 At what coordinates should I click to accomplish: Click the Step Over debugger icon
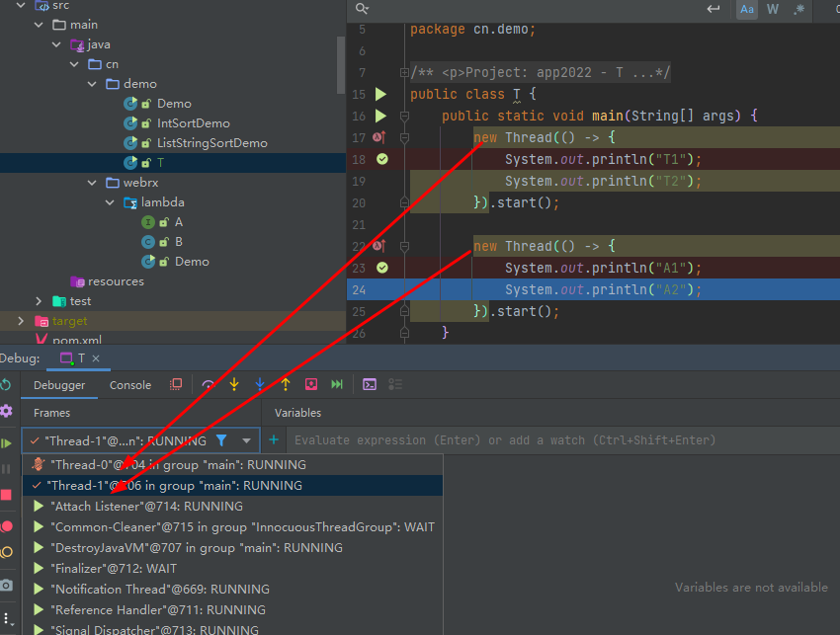[209, 384]
